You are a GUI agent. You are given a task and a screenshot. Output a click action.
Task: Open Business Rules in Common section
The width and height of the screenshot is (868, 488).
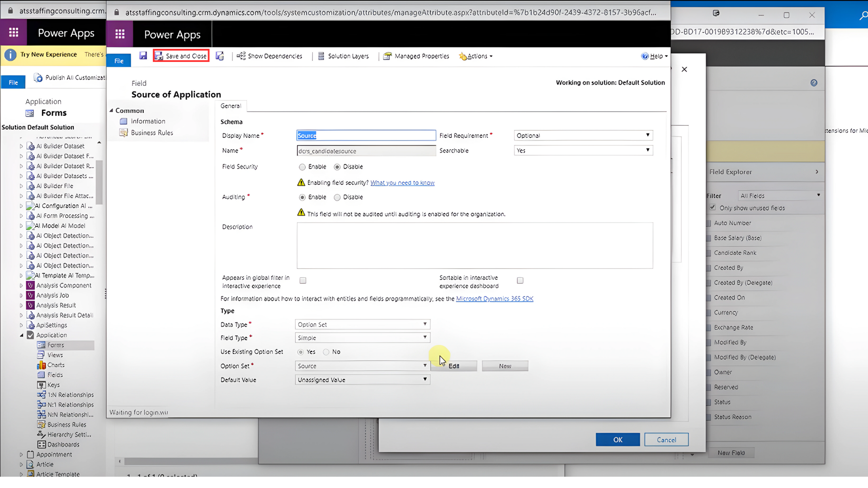(152, 133)
